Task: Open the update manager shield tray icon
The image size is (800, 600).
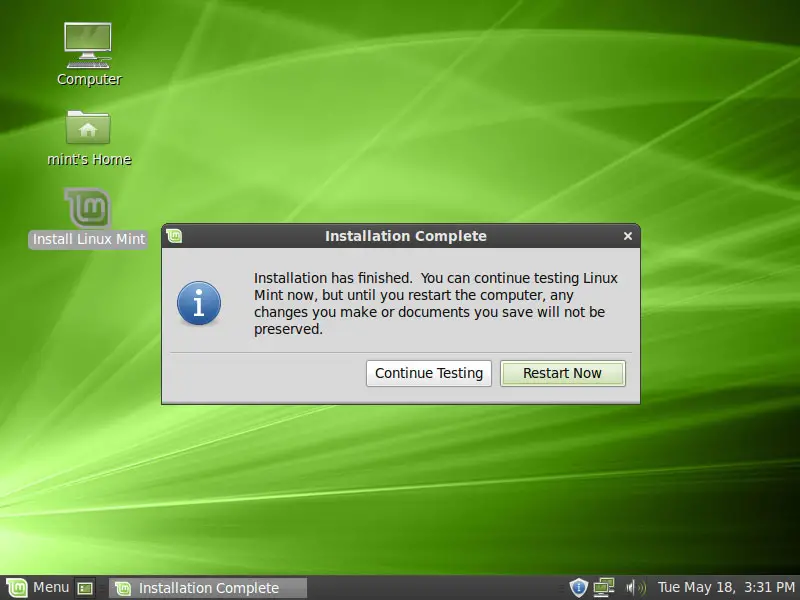Action: click(579, 588)
